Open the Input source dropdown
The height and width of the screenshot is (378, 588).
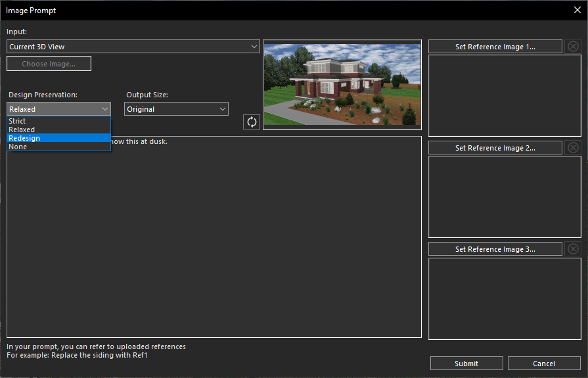tap(133, 47)
